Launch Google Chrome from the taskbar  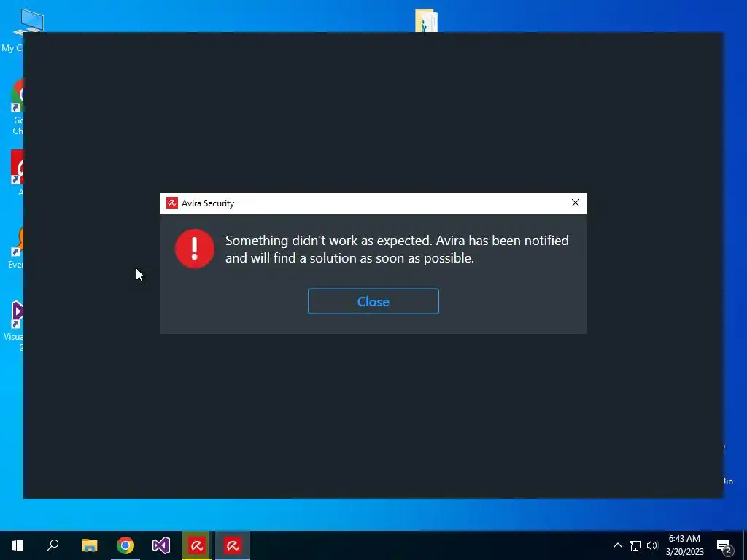pos(125,545)
